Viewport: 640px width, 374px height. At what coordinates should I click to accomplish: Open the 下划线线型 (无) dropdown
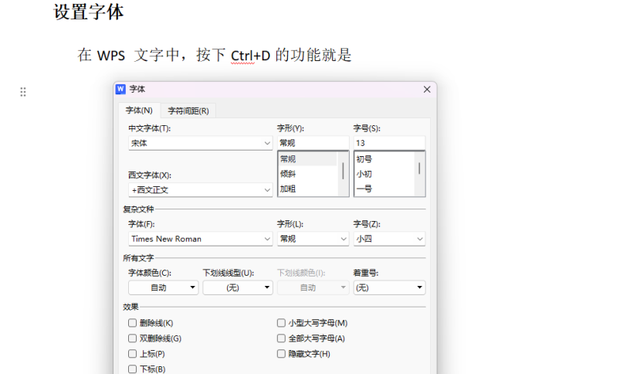pyautogui.click(x=238, y=287)
